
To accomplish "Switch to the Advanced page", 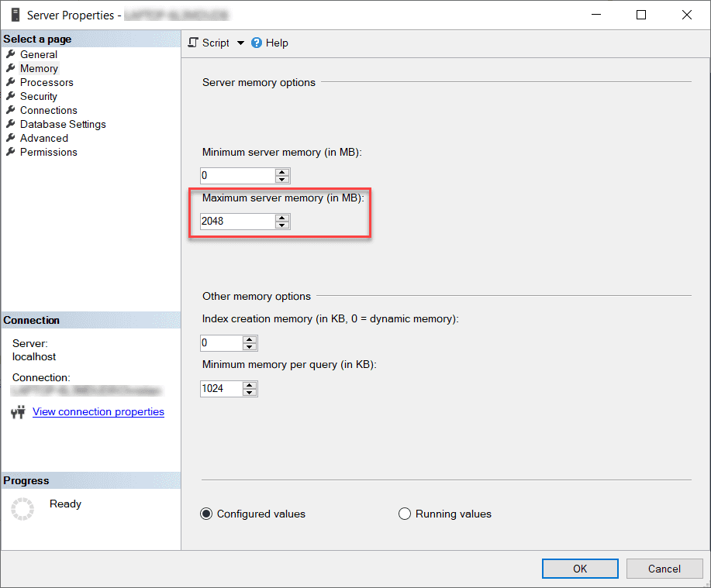I will tap(43, 138).
